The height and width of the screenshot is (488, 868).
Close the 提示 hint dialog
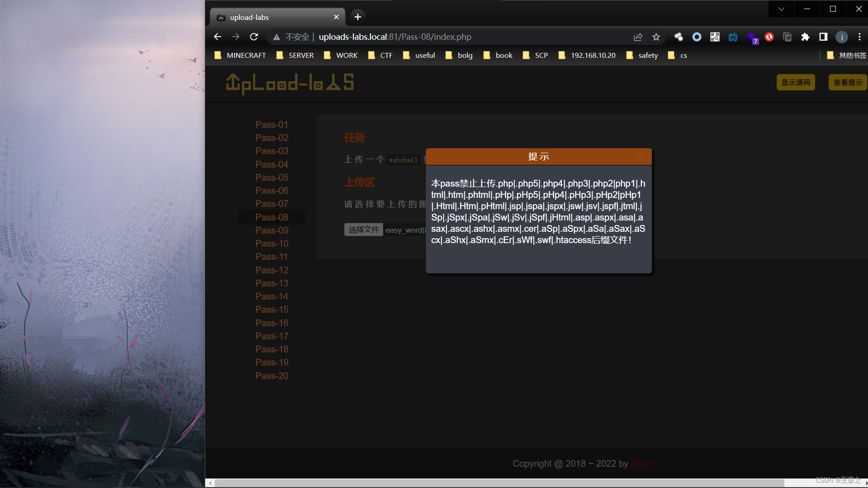(639, 157)
